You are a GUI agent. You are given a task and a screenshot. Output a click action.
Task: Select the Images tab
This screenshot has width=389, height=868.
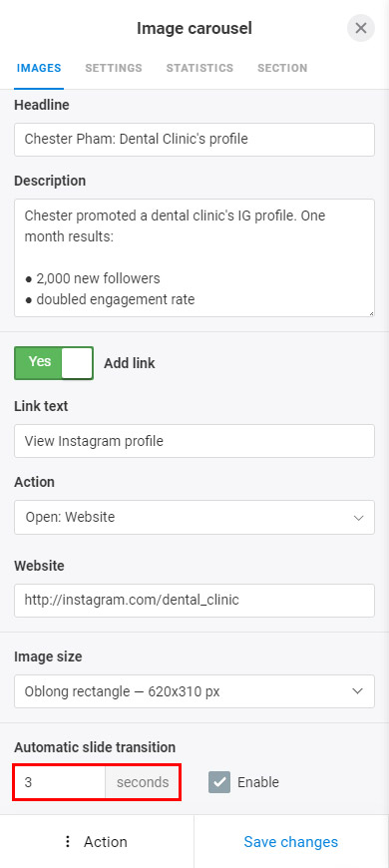pos(39,68)
